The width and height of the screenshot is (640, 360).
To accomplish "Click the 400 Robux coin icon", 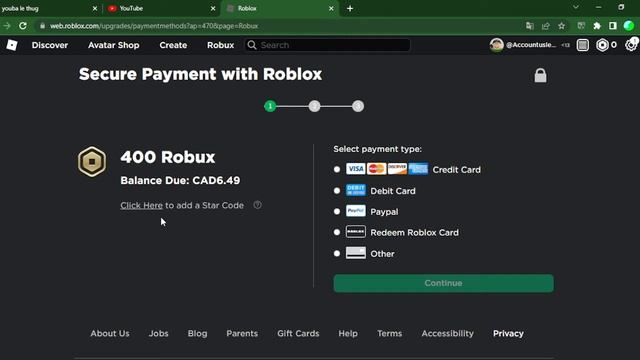I will pyautogui.click(x=92, y=162).
